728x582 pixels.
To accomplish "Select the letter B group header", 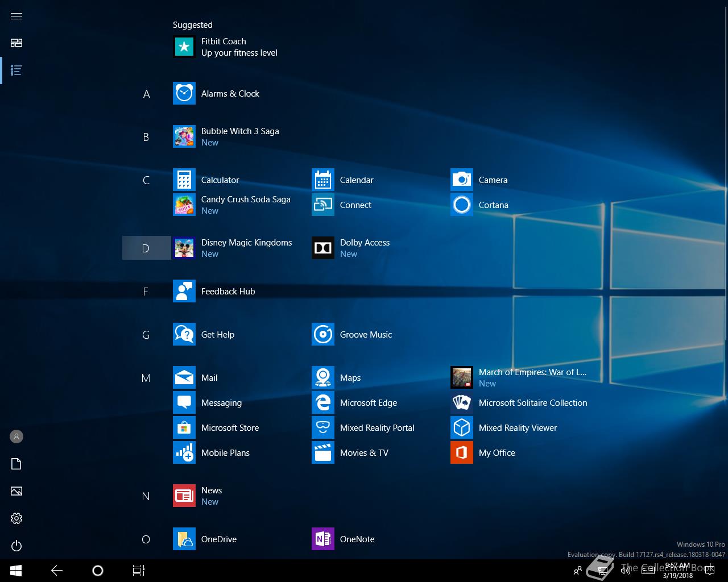I will click(x=146, y=137).
